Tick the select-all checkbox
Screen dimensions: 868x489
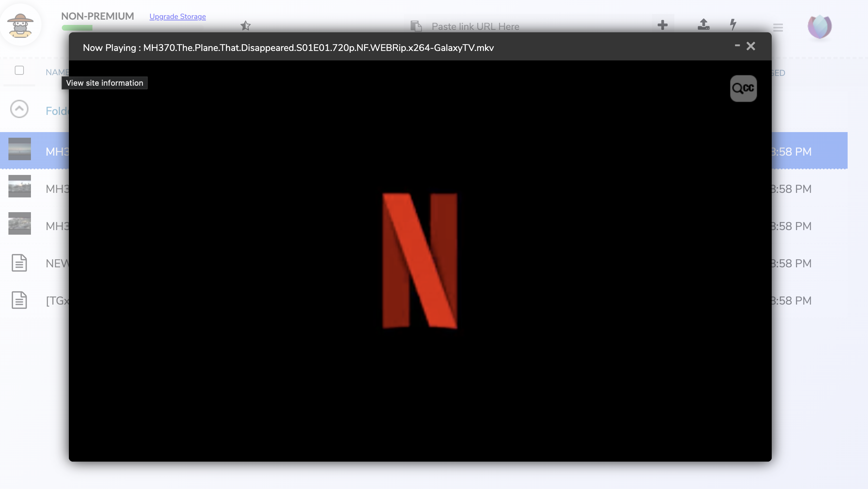19,70
